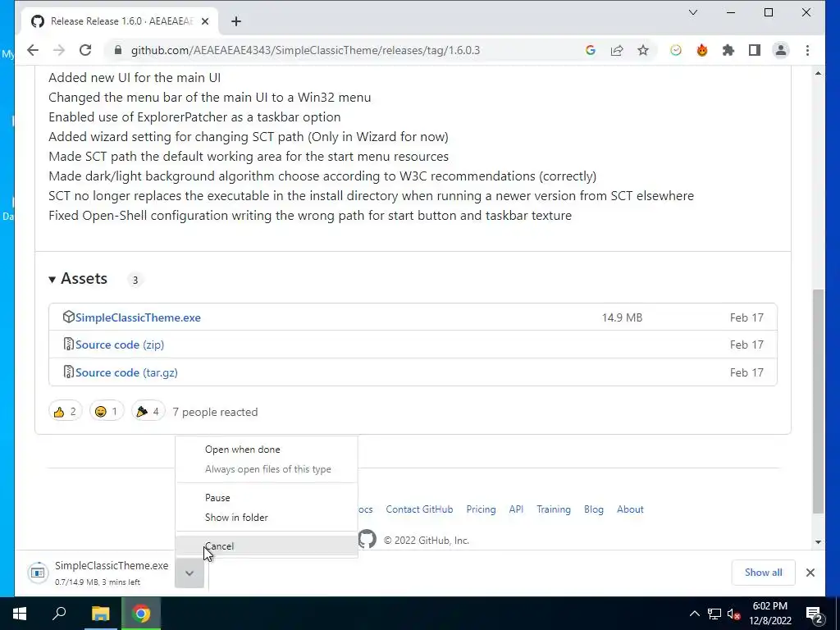Open the About footer link

[630, 509]
